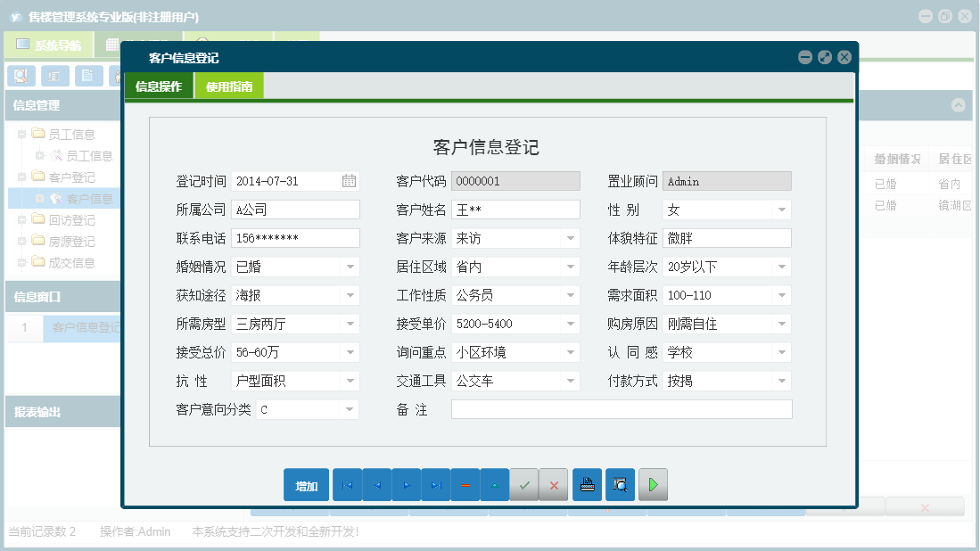
Task: Delete current record with red minus icon
Action: 465,484
